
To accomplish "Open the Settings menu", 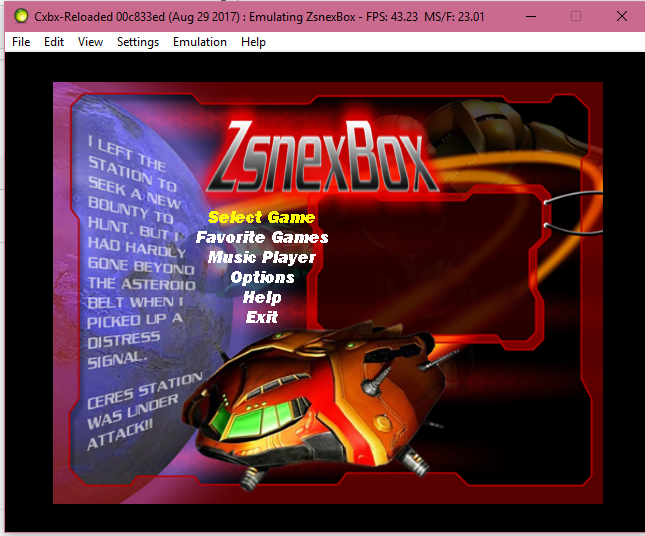I will 138,42.
